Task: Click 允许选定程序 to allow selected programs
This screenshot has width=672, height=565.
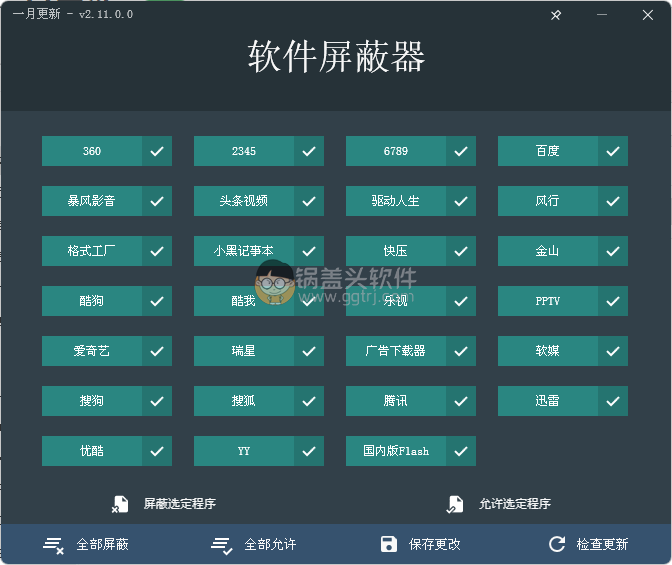Action: (498, 504)
